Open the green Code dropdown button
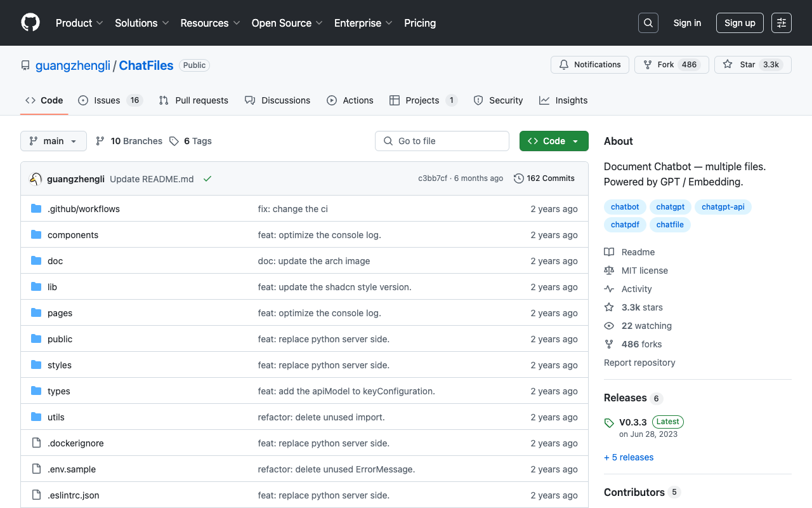Screen dimensions: 812x508 [554, 141]
